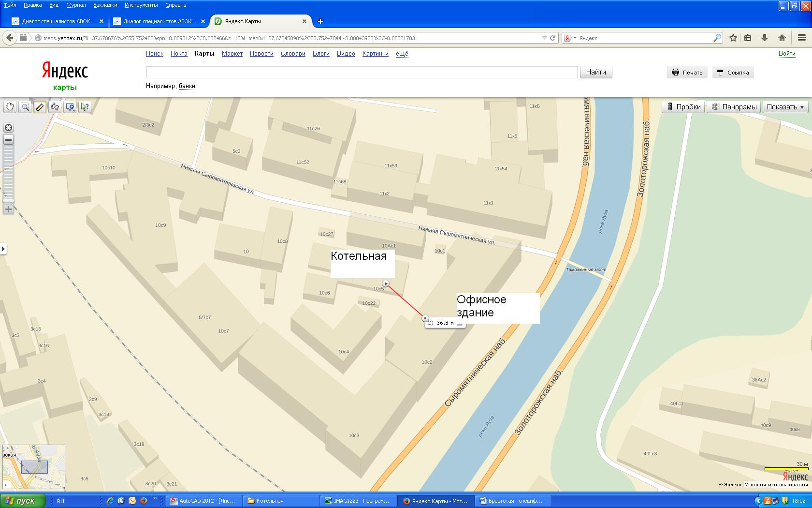Click the ruler distance measurement tool
Image resolution: width=812 pixels, height=508 pixels.
pyautogui.click(x=40, y=107)
